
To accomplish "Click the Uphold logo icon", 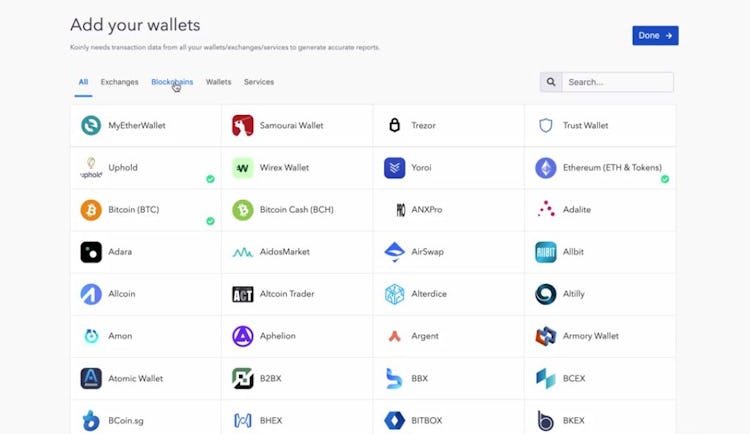I will coord(91,167).
